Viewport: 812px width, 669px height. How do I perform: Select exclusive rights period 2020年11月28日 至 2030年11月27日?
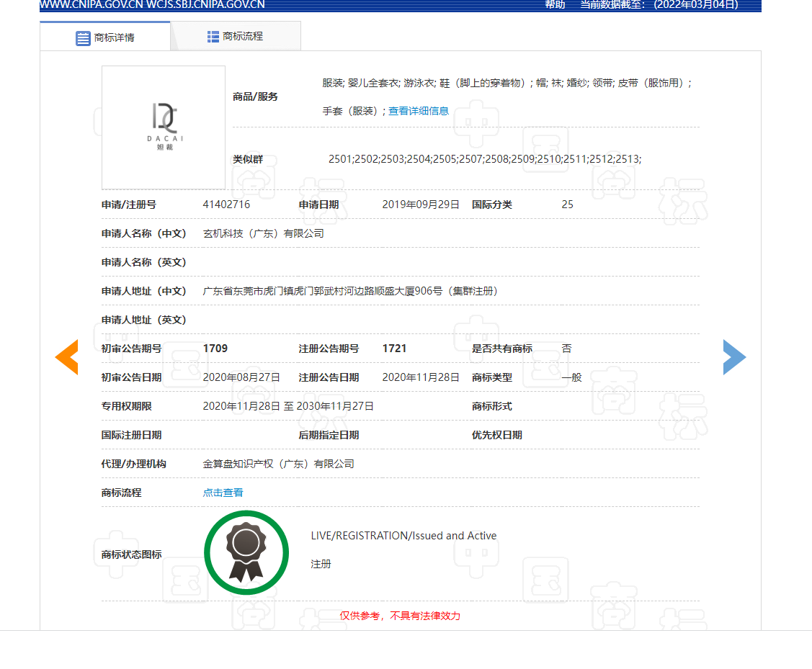[288, 406]
